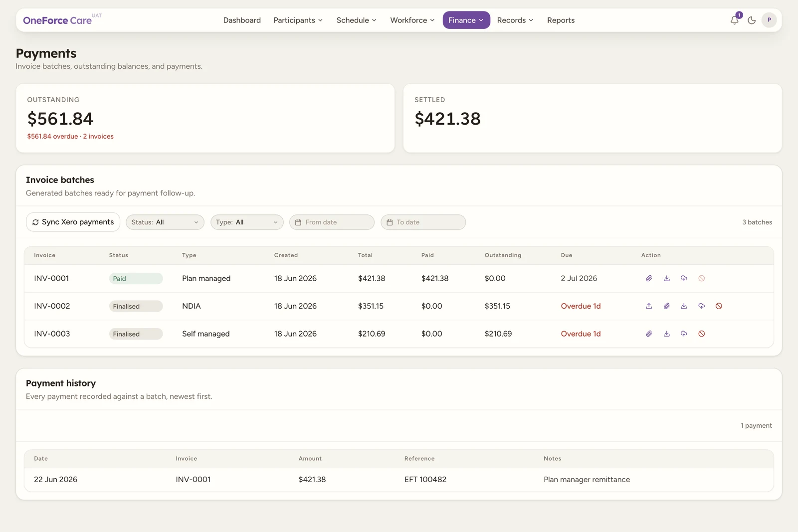Image resolution: width=798 pixels, height=532 pixels.
Task: Open the Type filter dropdown
Action: click(x=247, y=222)
